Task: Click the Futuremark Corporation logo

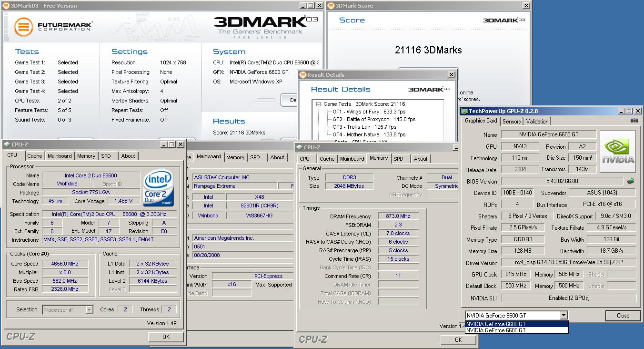Action: pyautogui.click(x=53, y=26)
